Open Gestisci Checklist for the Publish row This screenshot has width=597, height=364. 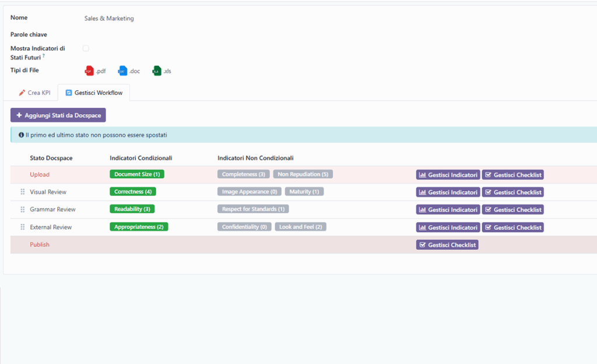point(447,245)
